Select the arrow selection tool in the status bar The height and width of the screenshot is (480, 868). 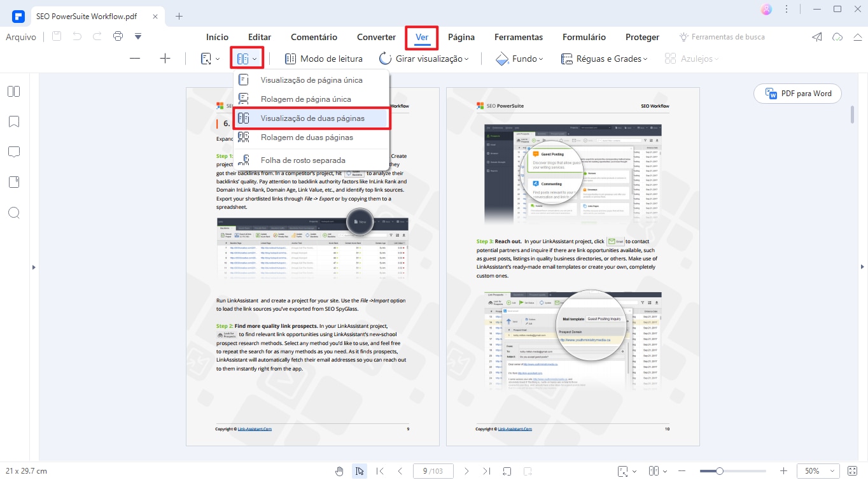point(360,471)
